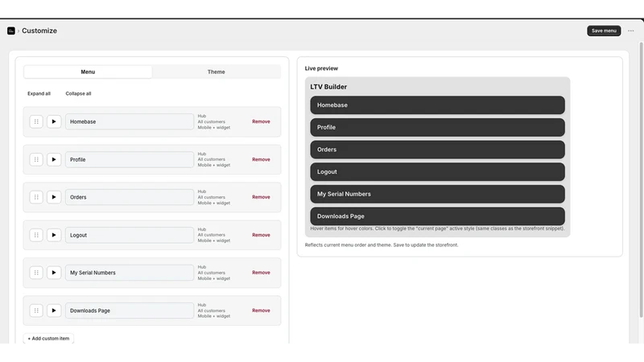Expand the Profile menu item
The image size is (644, 362).
tap(54, 159)
